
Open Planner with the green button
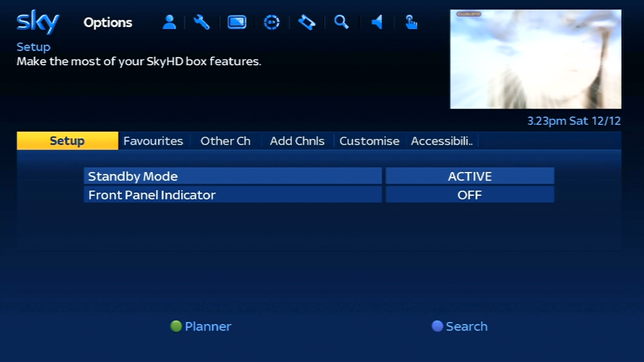pyautogui.click(x=201, y=326)
